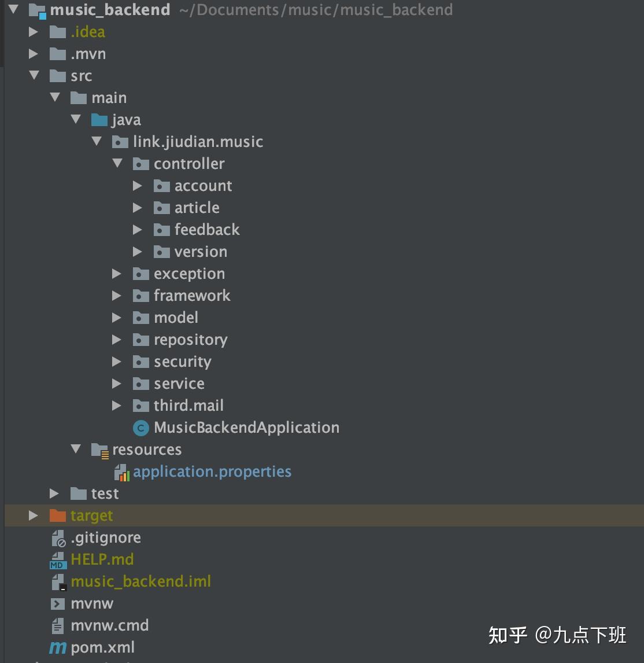
Task: Select the mvnw.cmd file
Action: (110, 625)
